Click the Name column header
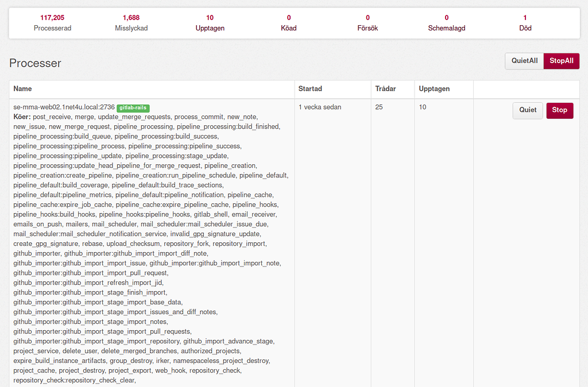Image resolution: width=588 pixels, height=387 pixels. 24,89
